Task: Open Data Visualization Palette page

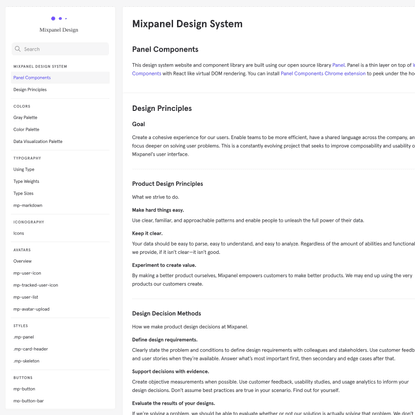Action: tap(38, 142)
